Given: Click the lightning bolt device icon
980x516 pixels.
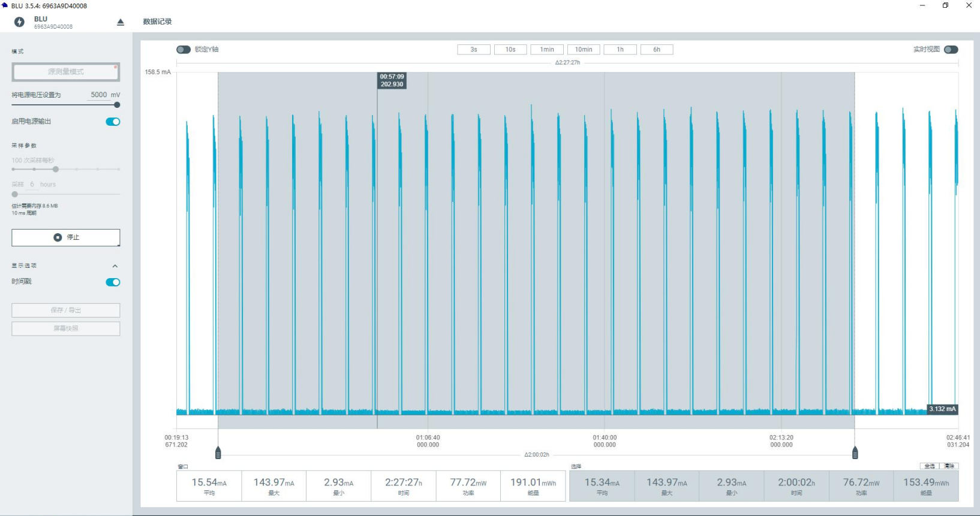Looking at the screenshot, I should (19, 22).
